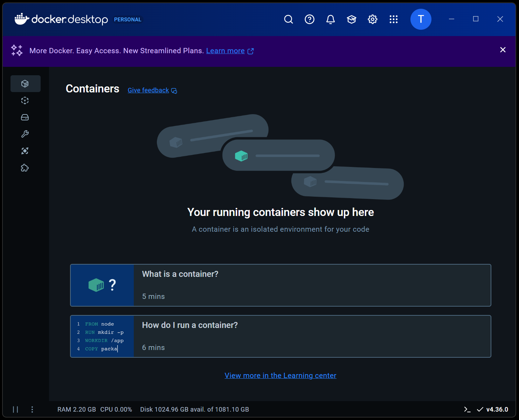Click the RAM 2.20 GB status text
The image size is (519, 420).
click(77, 409)
